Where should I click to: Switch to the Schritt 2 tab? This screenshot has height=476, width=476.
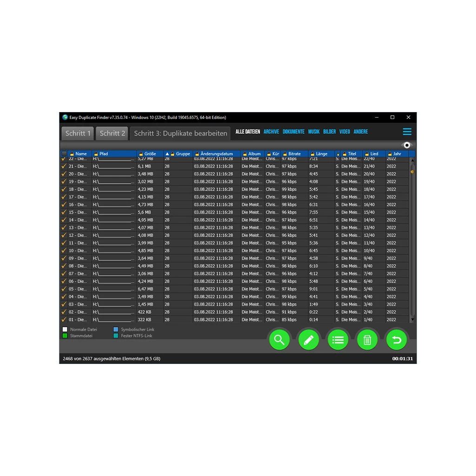[112, 133]
